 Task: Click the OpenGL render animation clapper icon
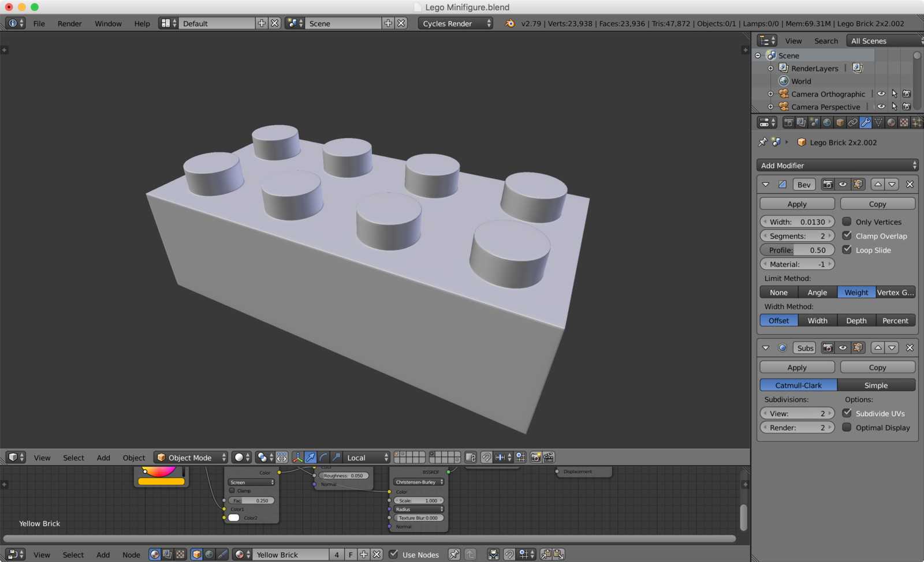tap(549, 458)
